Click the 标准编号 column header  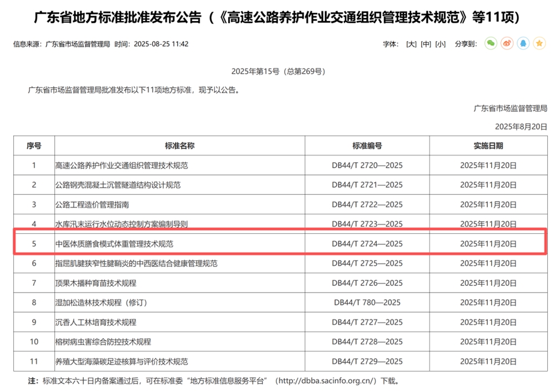(367, 146)
